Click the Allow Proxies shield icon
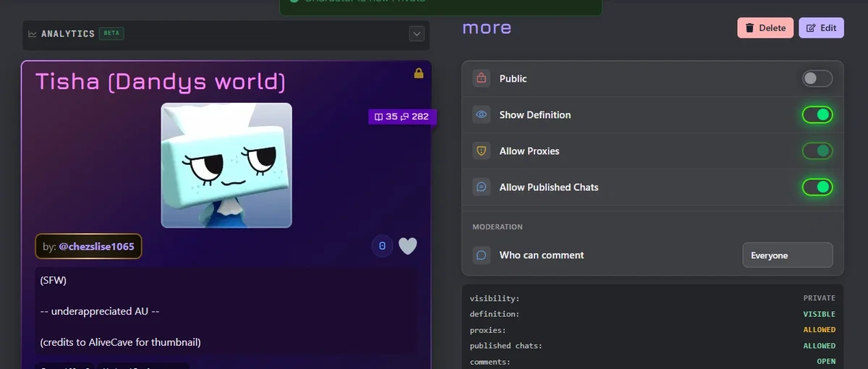The height and width of the screenshot is (369, 868). pyautogui.click(x=481, y=150)
